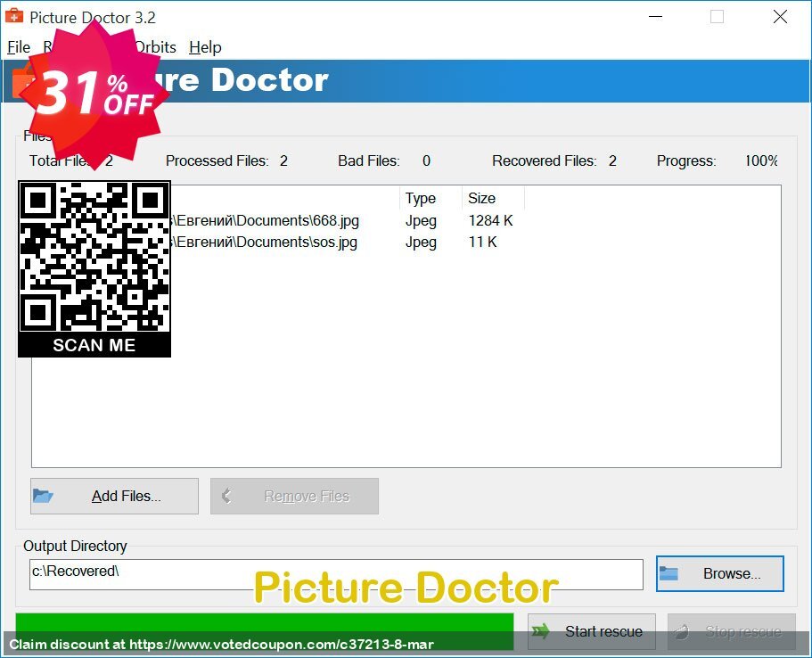The image size is (812, 658).
Task: Click the Add Files button
Action: [114, 496]
